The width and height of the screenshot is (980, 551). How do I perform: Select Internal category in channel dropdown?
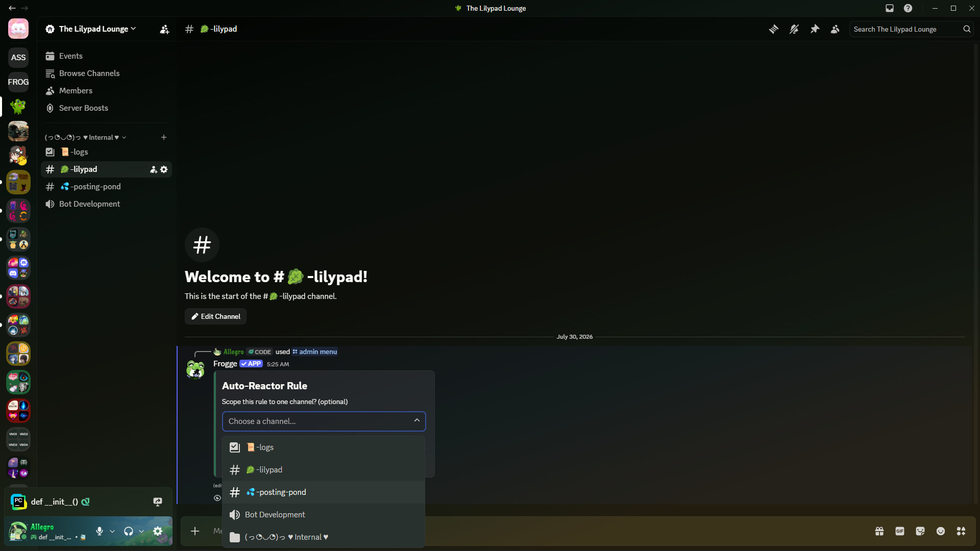(x=324, y=537)
